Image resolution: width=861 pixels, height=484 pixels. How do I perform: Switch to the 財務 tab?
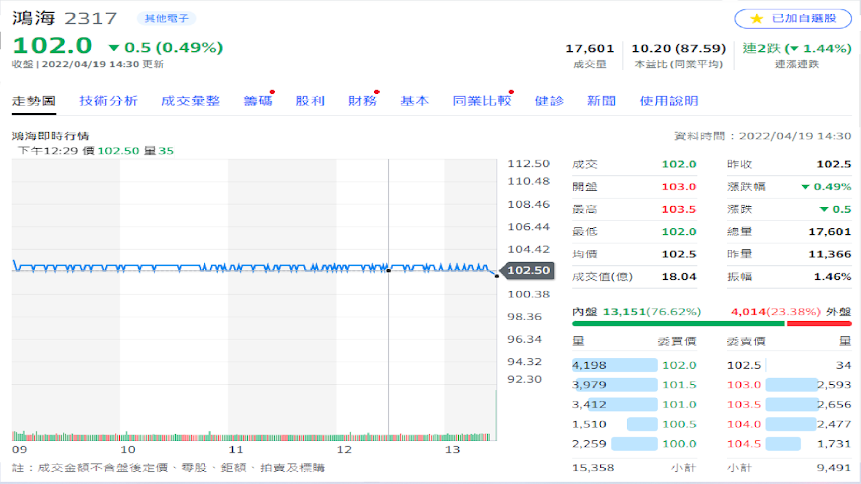coord(362,101)
